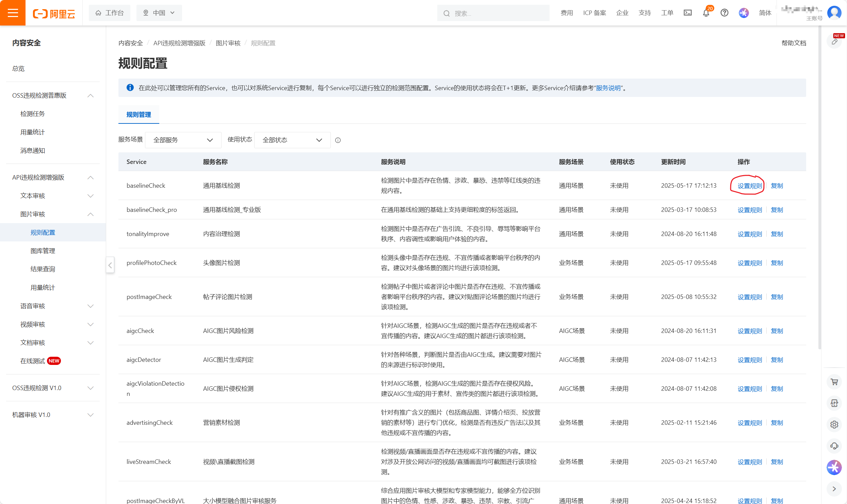Open the Cloud Shell terminal icon

coord(687,13)
